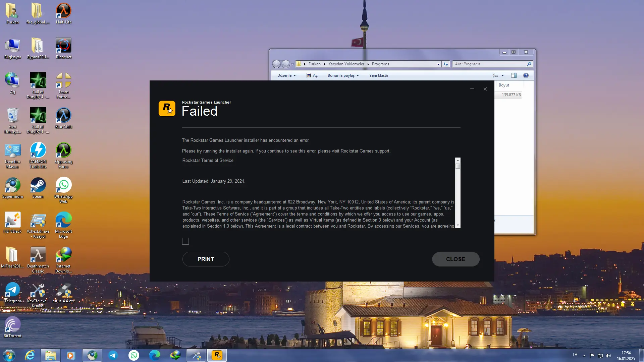Click the Explorer back navigation button
The height and width of the screenshot is (362, 644).
pos(276,64)
